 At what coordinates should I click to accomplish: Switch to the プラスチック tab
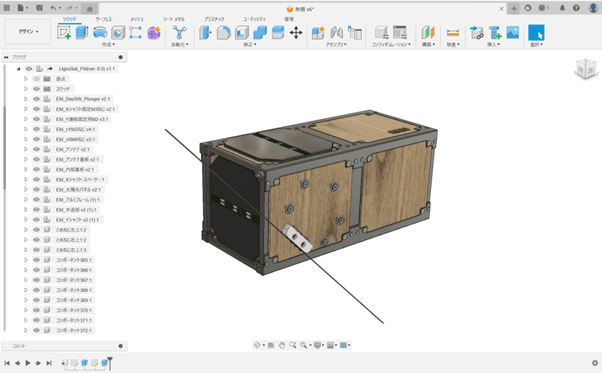pos(214,19)
